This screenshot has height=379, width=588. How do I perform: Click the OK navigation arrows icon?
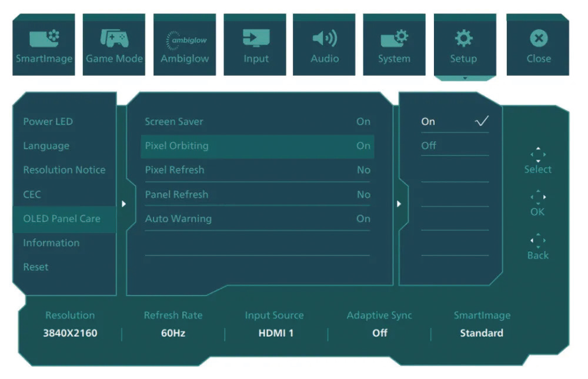pyautogui.click(x=538, y=197)
